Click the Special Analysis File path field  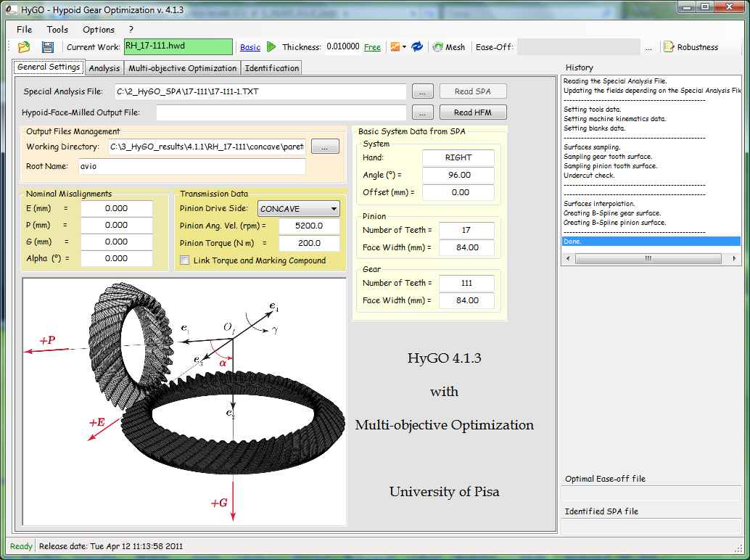(x=260, y=91)
